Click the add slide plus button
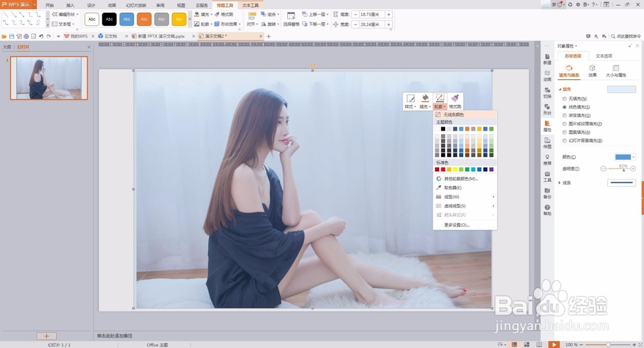This screenshot has height=348, width=644. click(46, 336)
